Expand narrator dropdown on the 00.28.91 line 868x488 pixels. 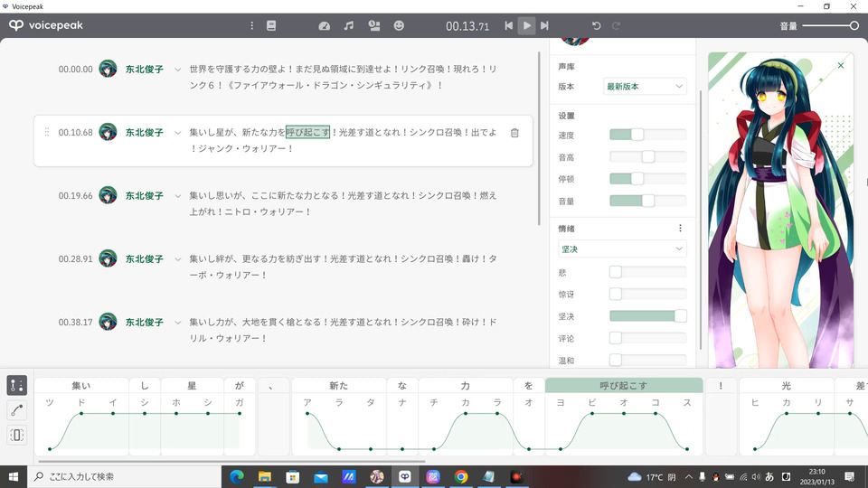(178, 259)
